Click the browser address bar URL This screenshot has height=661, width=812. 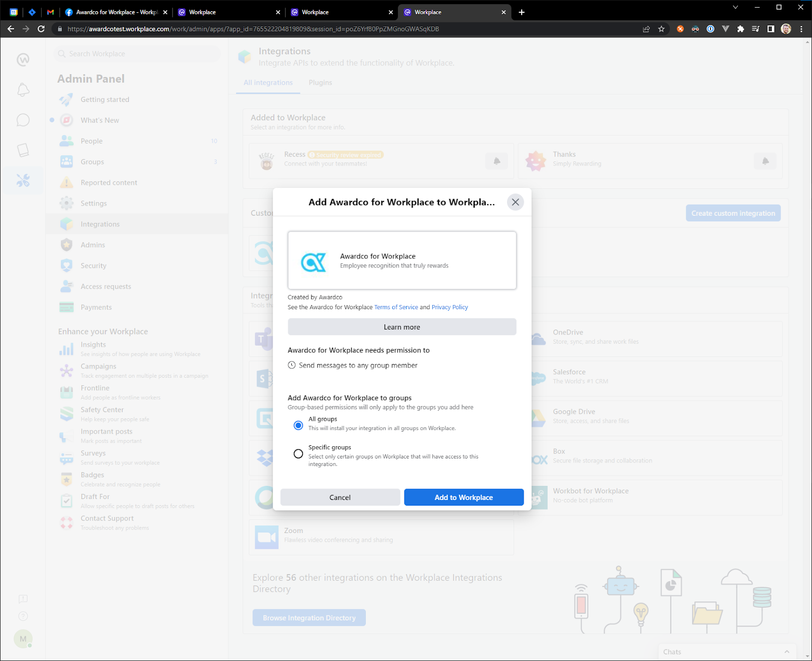pyautogui.click(x=253, y=29)
